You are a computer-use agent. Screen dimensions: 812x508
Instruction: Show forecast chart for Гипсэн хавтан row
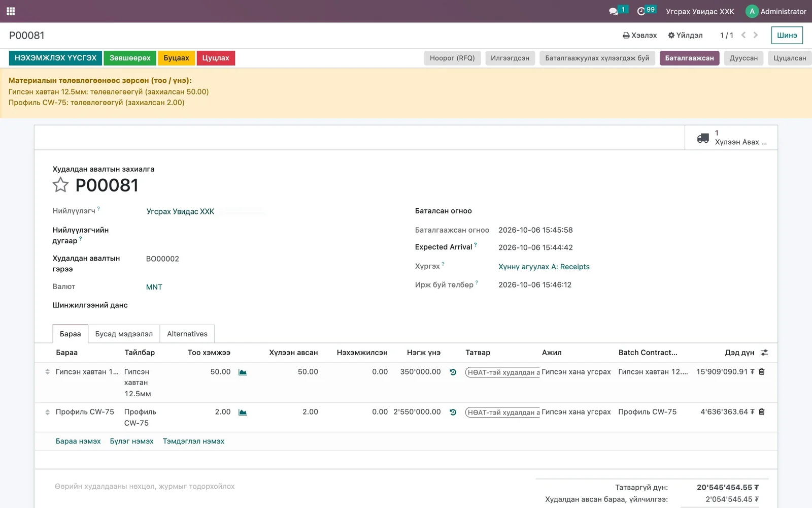[243, 372]
